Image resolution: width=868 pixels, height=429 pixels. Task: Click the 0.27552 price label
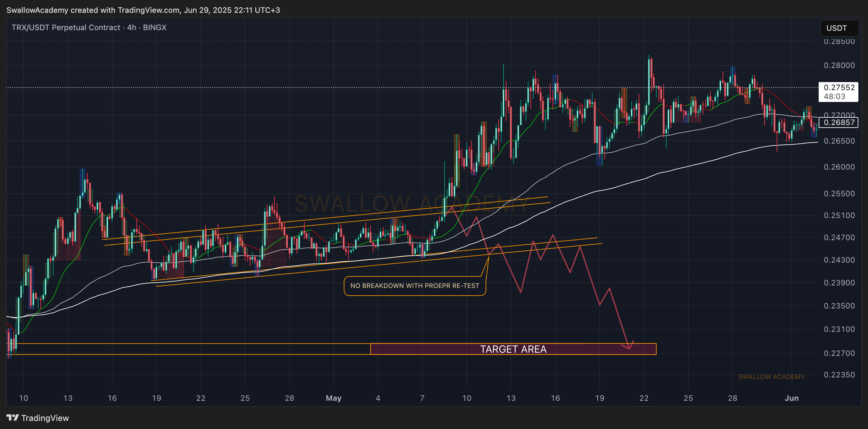pyautogui.click(x=839, y=87)
